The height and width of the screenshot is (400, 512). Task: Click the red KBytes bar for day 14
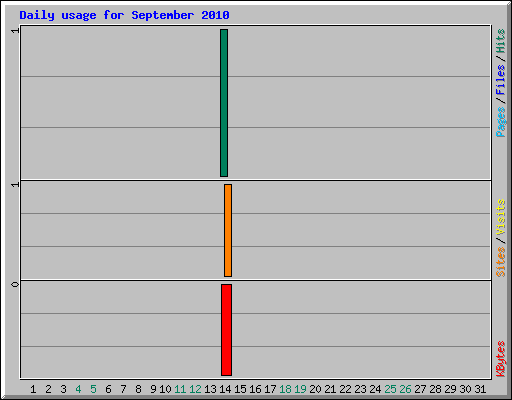tap(226, 330)
